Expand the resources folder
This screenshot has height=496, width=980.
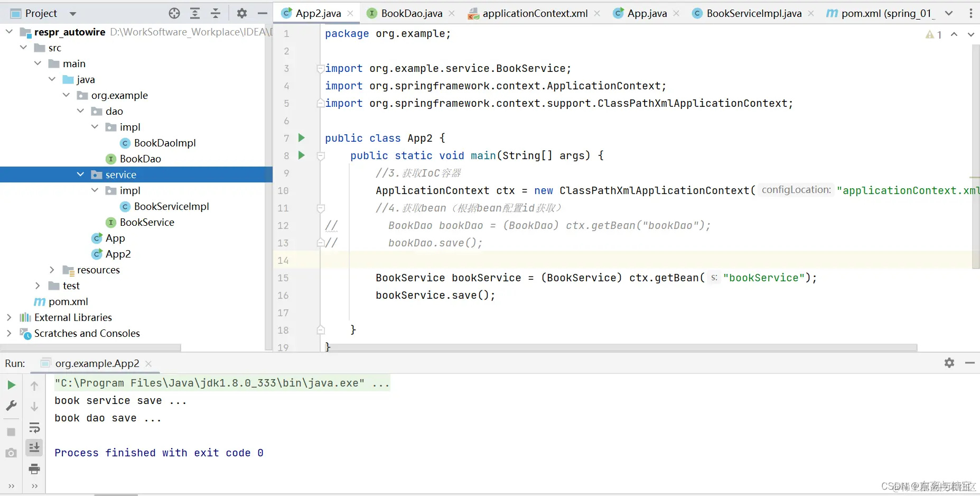[x=52, y=270]
